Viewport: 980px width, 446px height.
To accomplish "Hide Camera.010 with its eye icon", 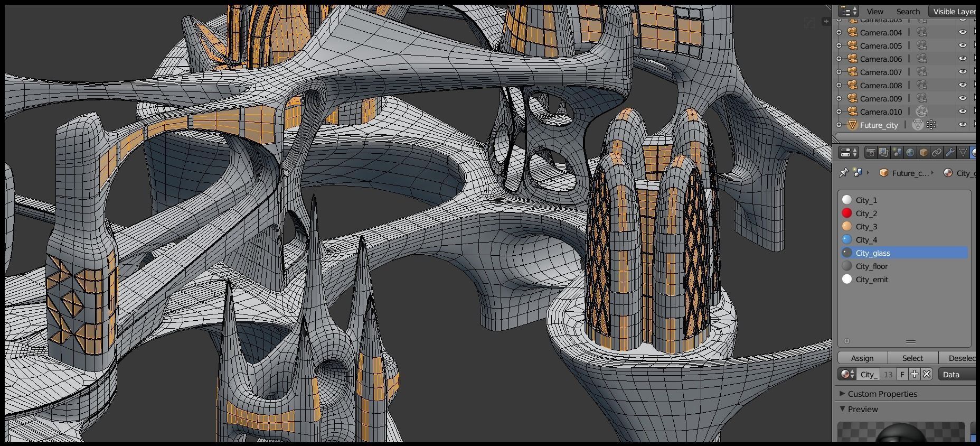I will (963, 112).
